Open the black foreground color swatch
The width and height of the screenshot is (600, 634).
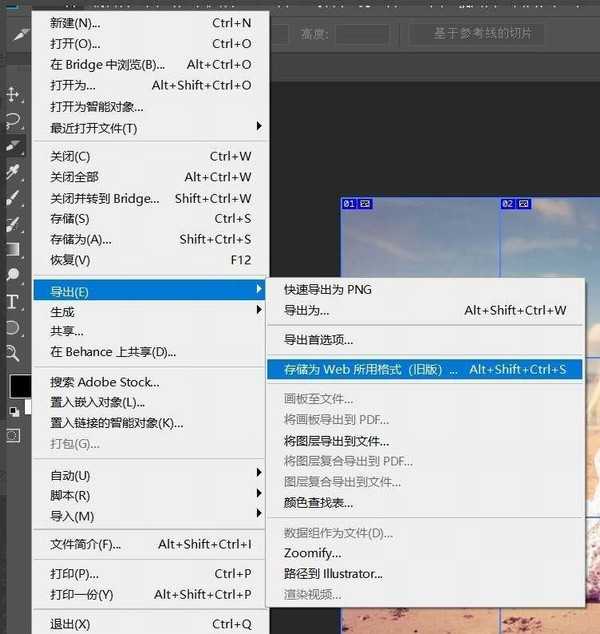(18, 386)
